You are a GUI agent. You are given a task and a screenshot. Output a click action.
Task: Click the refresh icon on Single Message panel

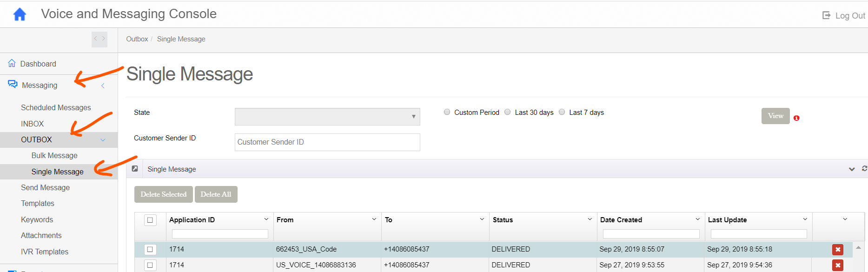(864, 168)
